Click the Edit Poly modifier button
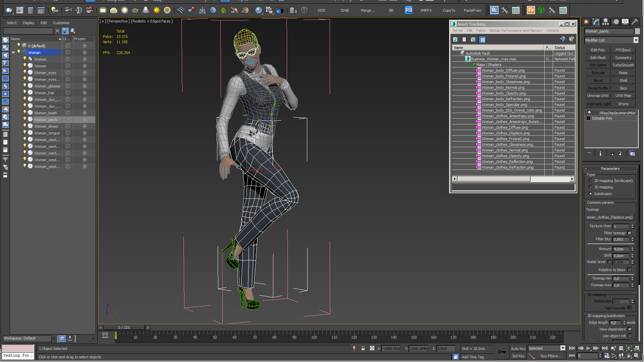This screenshot has width=644, height=362. tap(598, 50)
